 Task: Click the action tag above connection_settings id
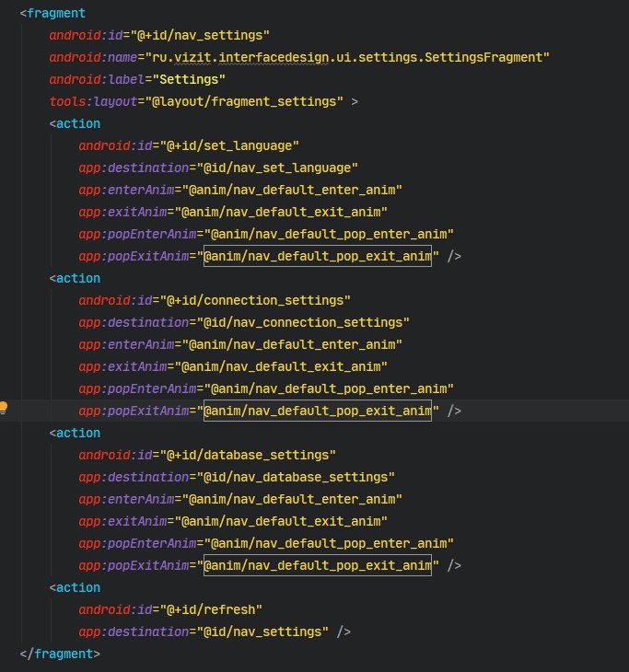[x=75, y=279]
